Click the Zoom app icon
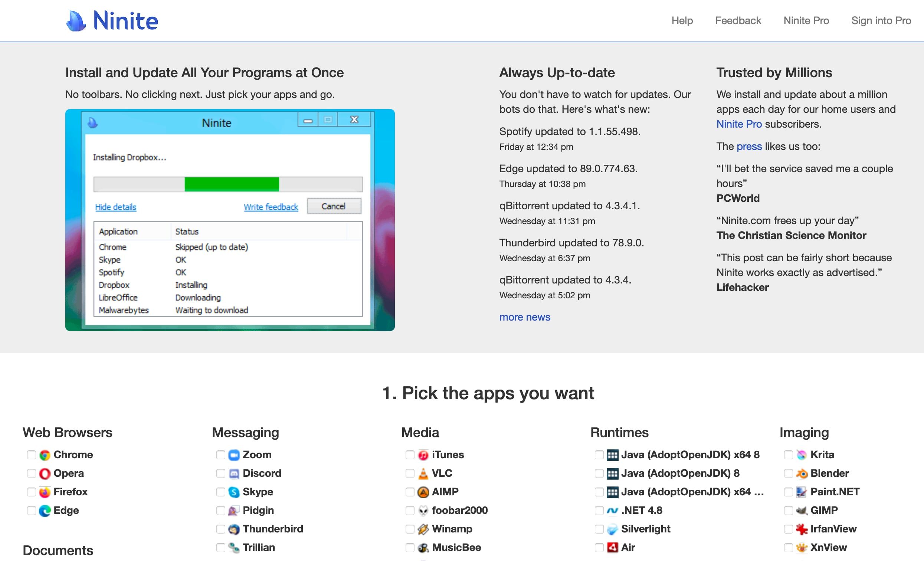Image resolution: width=924 pixels, height=561 pixels. (234, 455)
